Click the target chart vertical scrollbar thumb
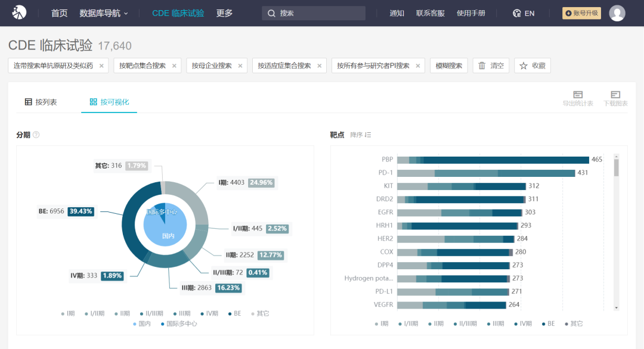644x349 pixels. 616,168
